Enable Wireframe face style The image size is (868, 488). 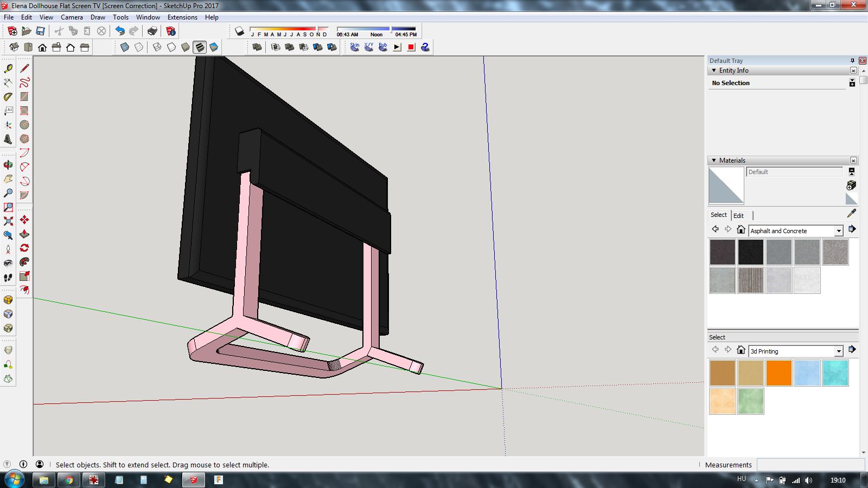click(157, 47)
